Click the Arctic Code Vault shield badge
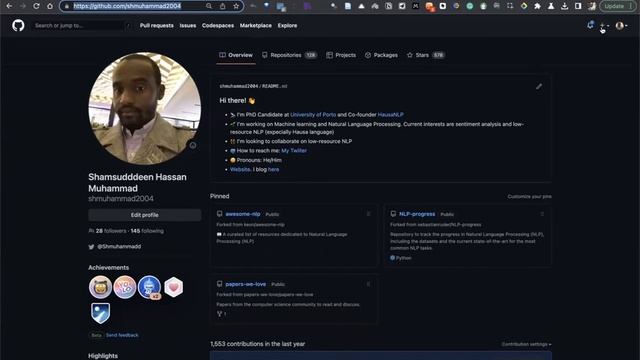This screenshot has width=640, height=360. 100,313
